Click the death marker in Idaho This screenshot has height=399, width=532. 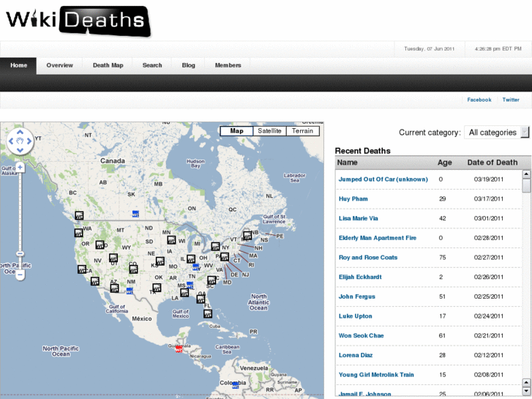pos(100,245)
